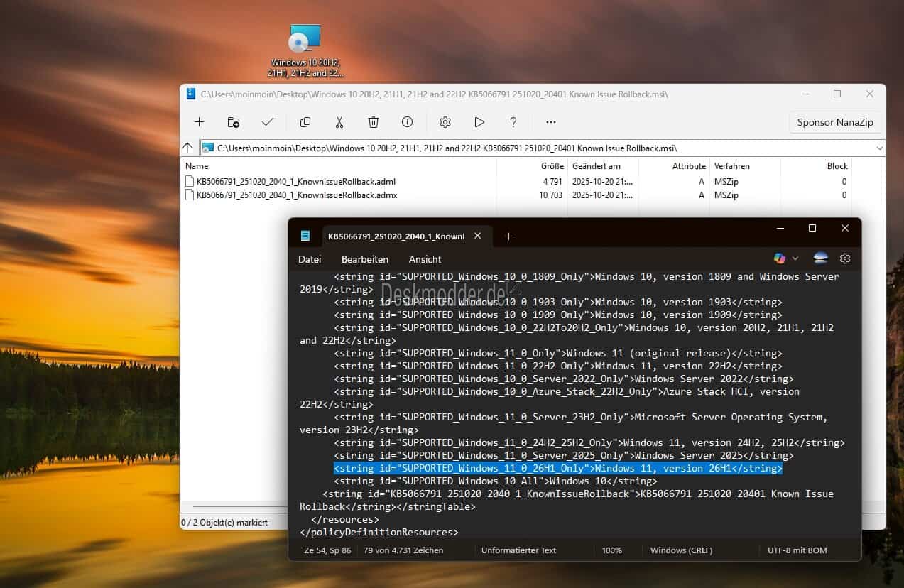This screenshot has width=904, height=588.
Task: Click the 100% zoom level control
Action: 611,550
